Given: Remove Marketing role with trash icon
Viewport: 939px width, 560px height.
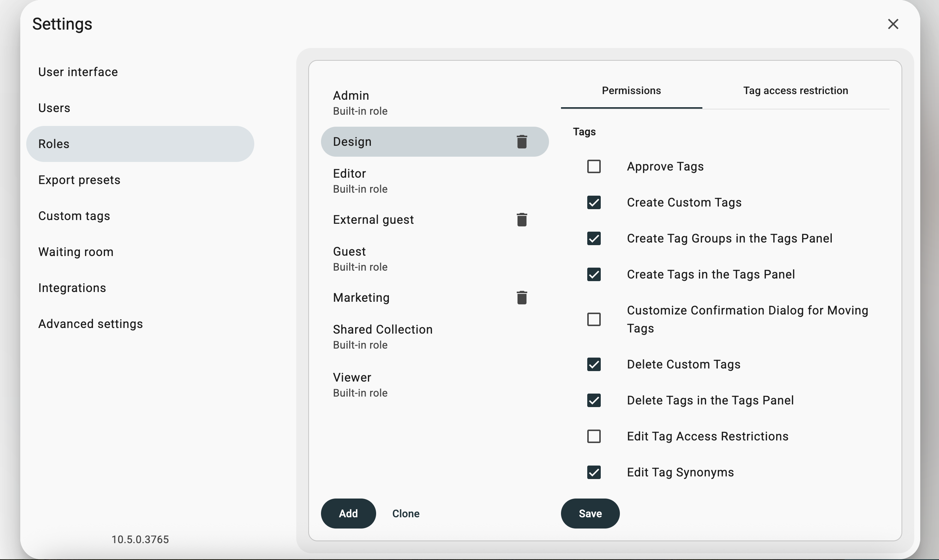Looking at the screenshot, I should pyautogui.click(x=522, y=298).
